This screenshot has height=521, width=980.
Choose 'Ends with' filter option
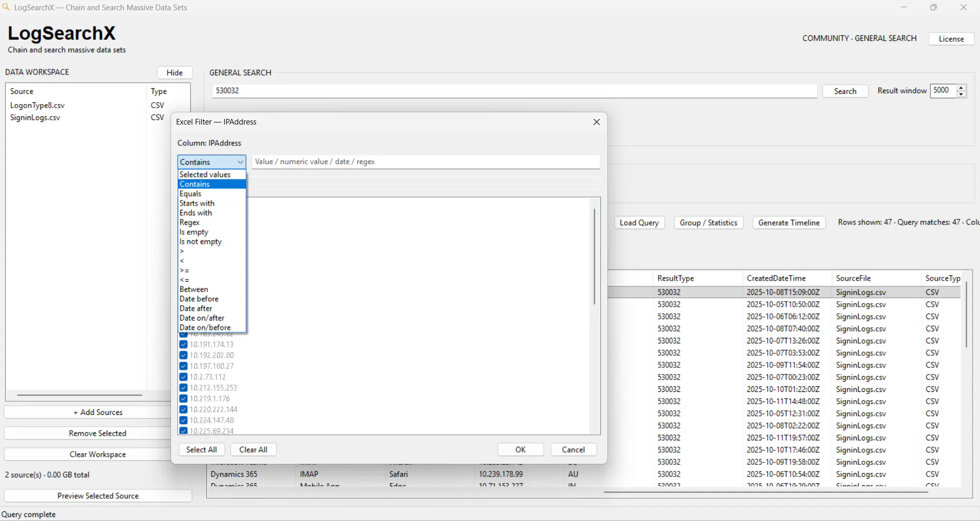pos(212,213)
